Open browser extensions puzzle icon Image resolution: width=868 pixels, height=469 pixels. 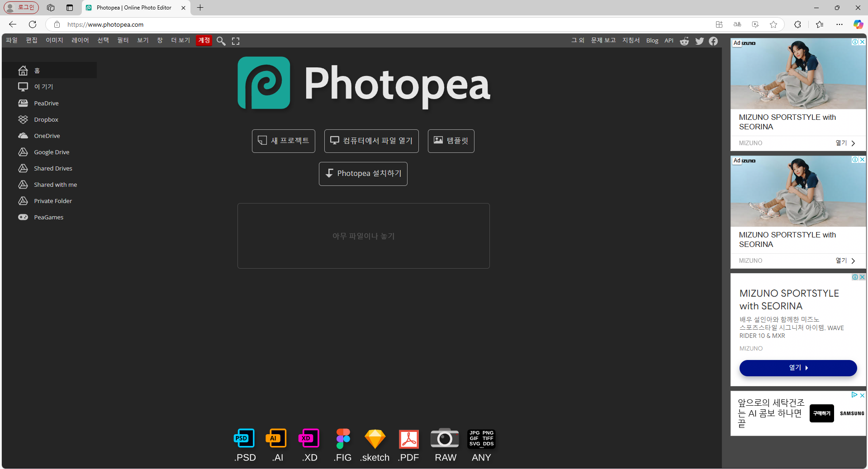tap(797, 24)
